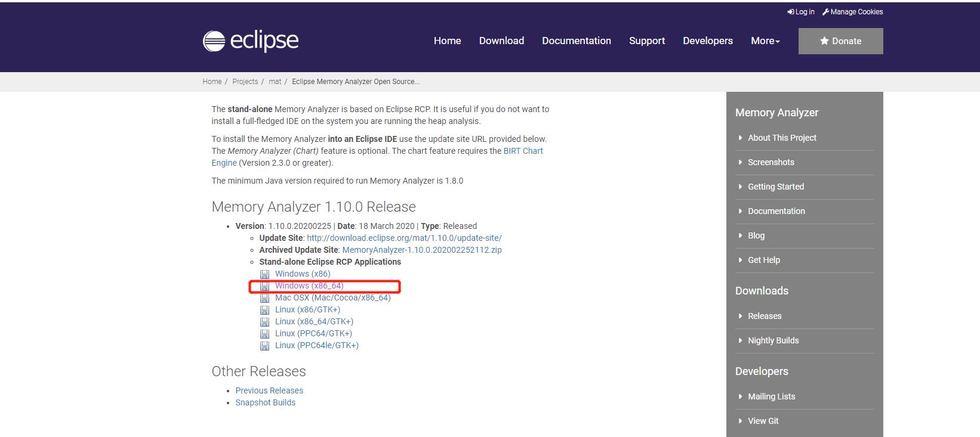This screenshot has width=980, height=437.
Task: Click the Memory Analyzer 1.10.0 Release heading
Action: 313,207
